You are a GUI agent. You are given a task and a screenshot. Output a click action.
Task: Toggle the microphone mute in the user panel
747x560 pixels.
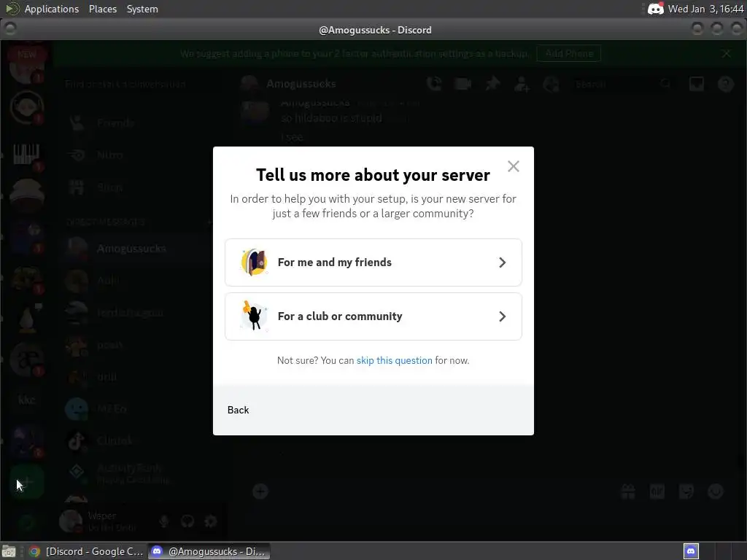coord(164,521)
